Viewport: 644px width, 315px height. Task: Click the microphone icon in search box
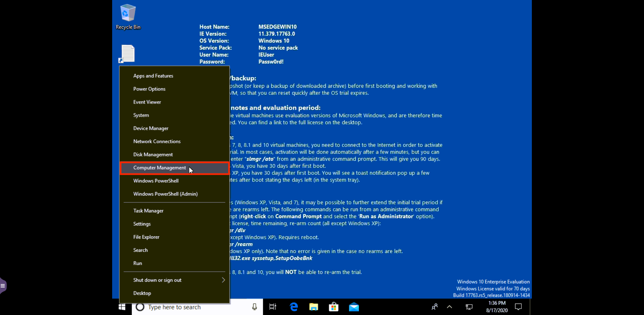pos(255,307)
